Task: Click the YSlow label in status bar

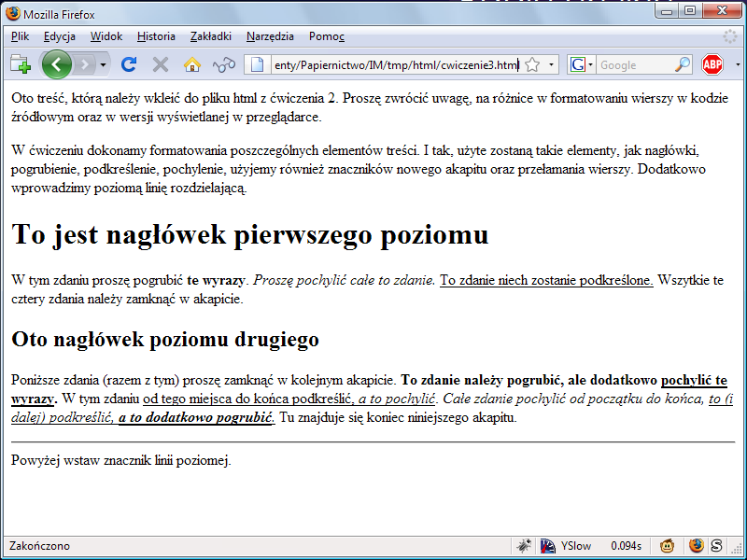Action: [576, 546]
